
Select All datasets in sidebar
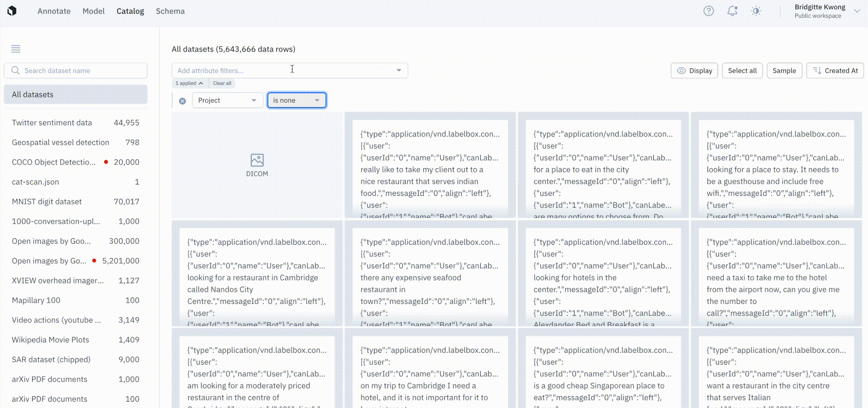point(75,95)
